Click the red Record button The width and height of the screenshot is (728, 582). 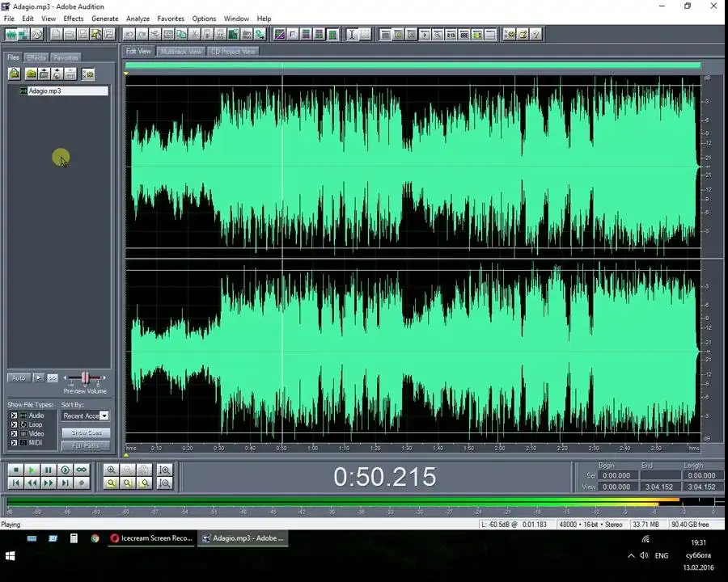pyautogui.click(x=81, y=483)
